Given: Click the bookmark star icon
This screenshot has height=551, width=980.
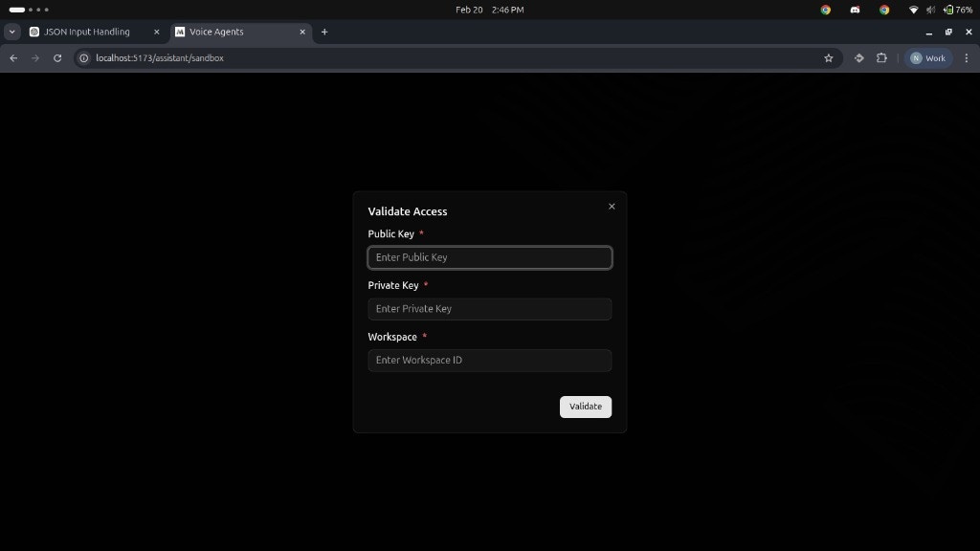Looking at the screenshot, I should (x=829, y=57).
